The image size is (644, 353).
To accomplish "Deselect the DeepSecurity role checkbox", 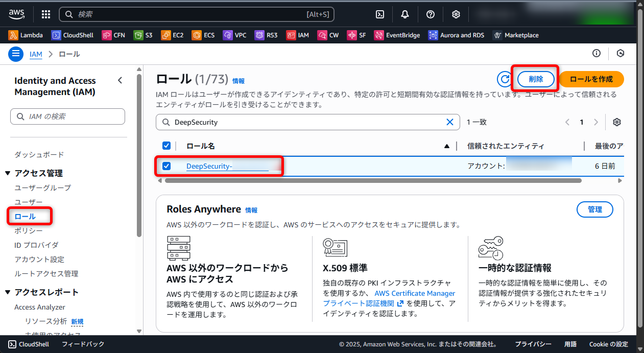I will click(166, 166).
